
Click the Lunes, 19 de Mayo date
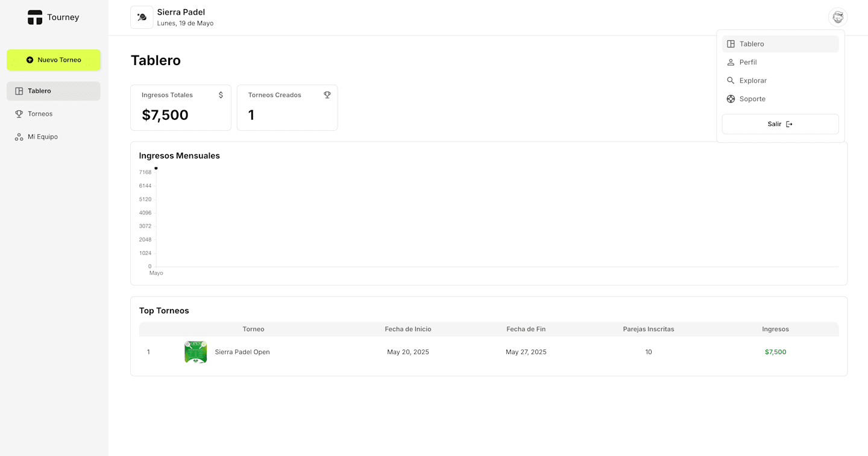point(185,23)
